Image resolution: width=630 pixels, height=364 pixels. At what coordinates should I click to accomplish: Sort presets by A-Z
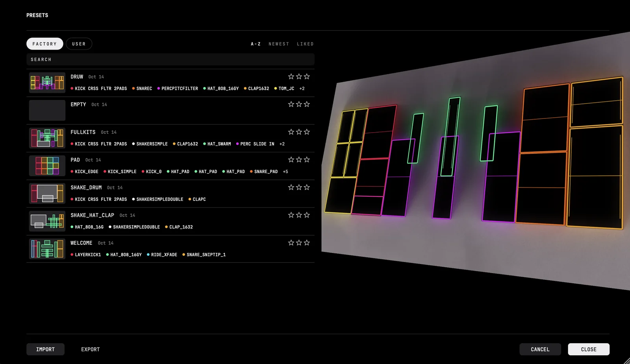(x=256, y=44)
